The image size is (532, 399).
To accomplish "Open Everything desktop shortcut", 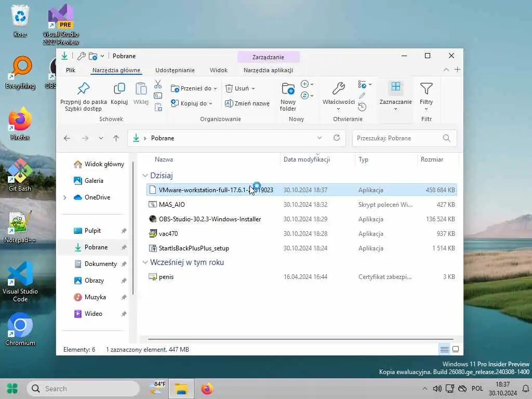I will [20, 72].
